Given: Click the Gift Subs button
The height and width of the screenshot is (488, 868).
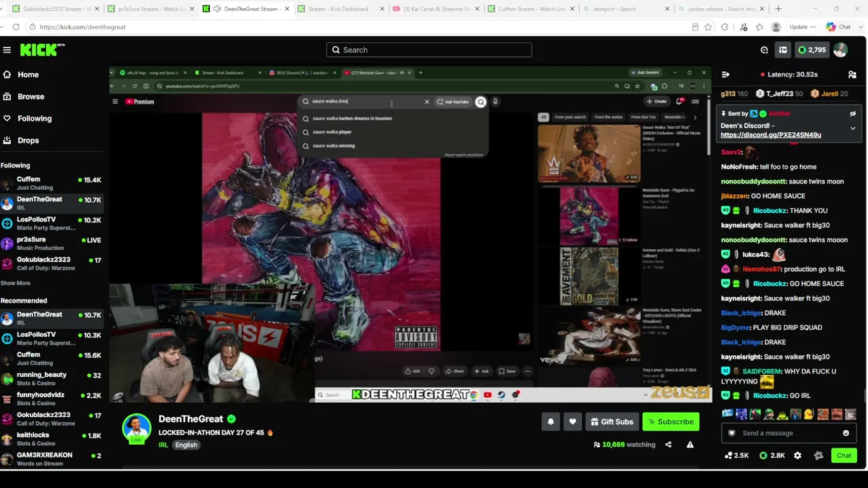Looking at the screenshot, I should coord(612,422).
